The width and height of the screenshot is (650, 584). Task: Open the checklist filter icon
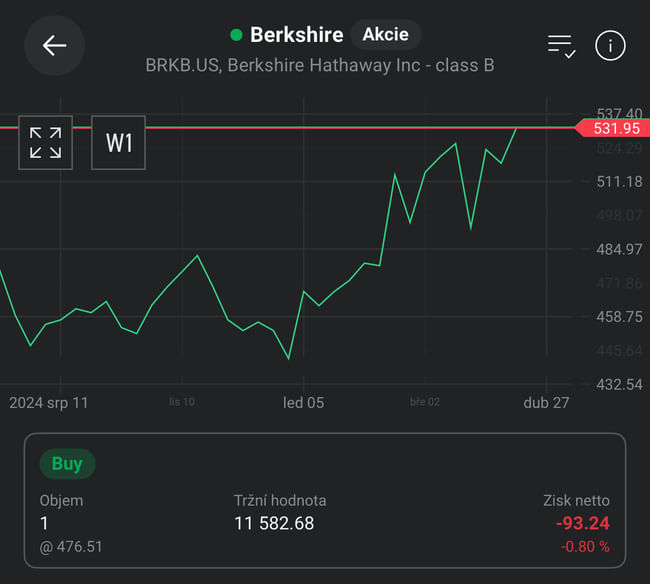pyautogui.click(x=561, y=45)
